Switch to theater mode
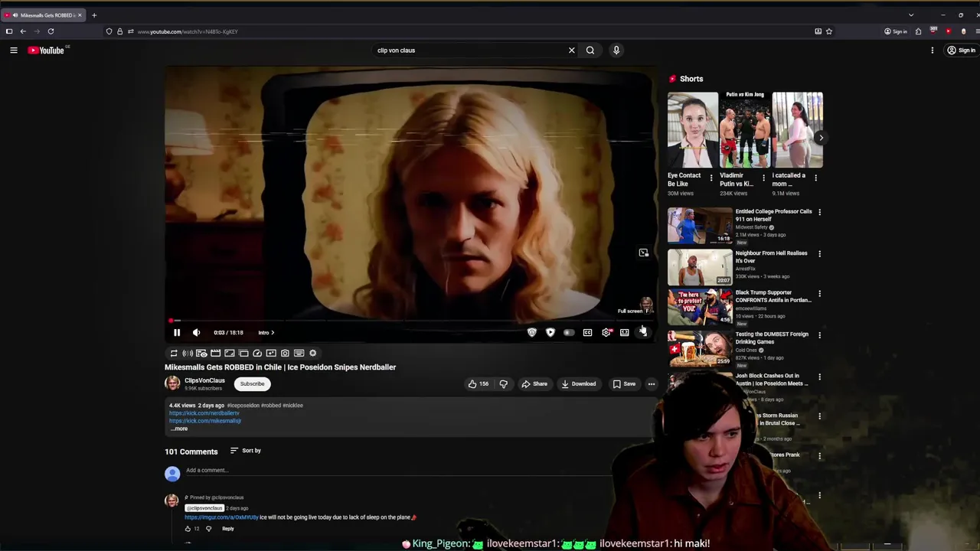Viewport: 980px width, 551px height. pyautogui.click(x=625, y=332)
